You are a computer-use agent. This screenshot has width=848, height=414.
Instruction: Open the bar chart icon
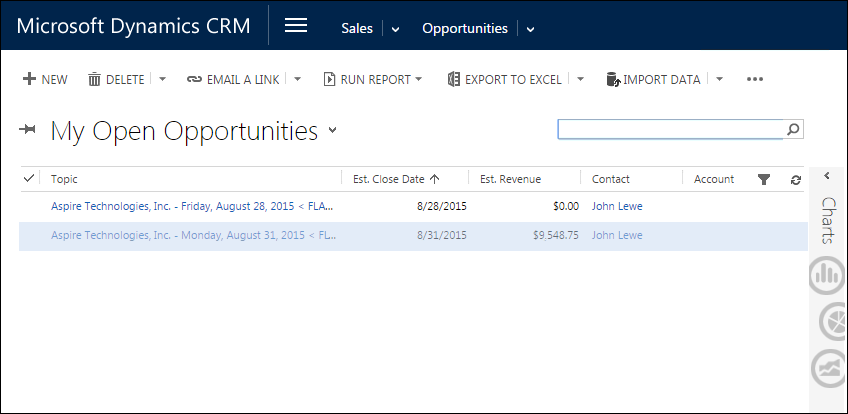[x=829, y=276]
